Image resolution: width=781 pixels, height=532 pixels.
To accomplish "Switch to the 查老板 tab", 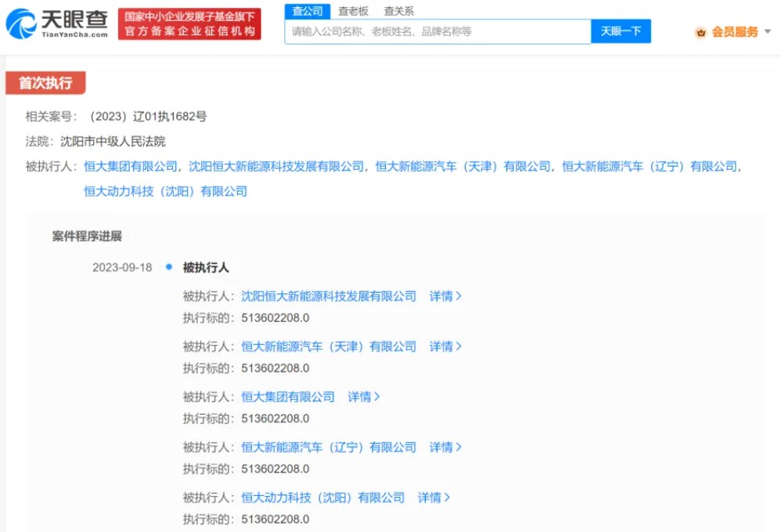I will pos(353,12).
